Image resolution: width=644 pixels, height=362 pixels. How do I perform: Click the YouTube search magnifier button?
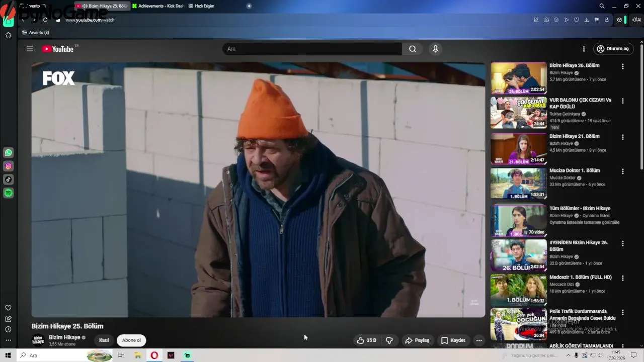[x=413, y=49]
